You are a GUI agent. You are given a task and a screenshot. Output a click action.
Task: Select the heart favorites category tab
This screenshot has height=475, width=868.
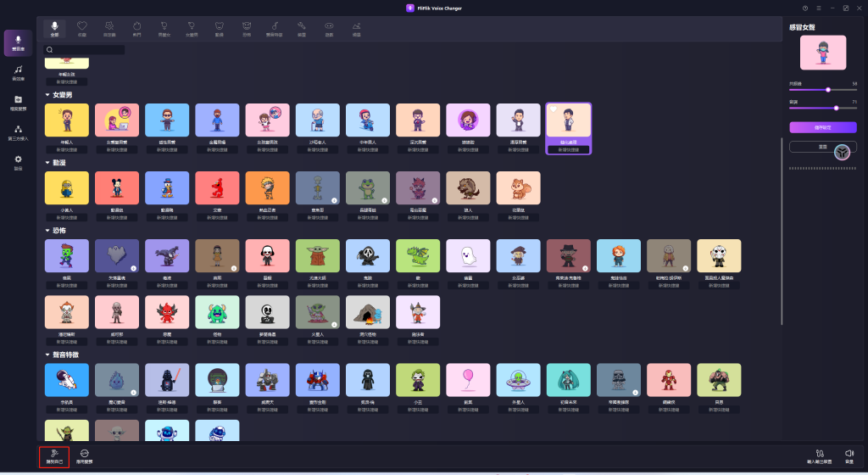tap(82, 29)
